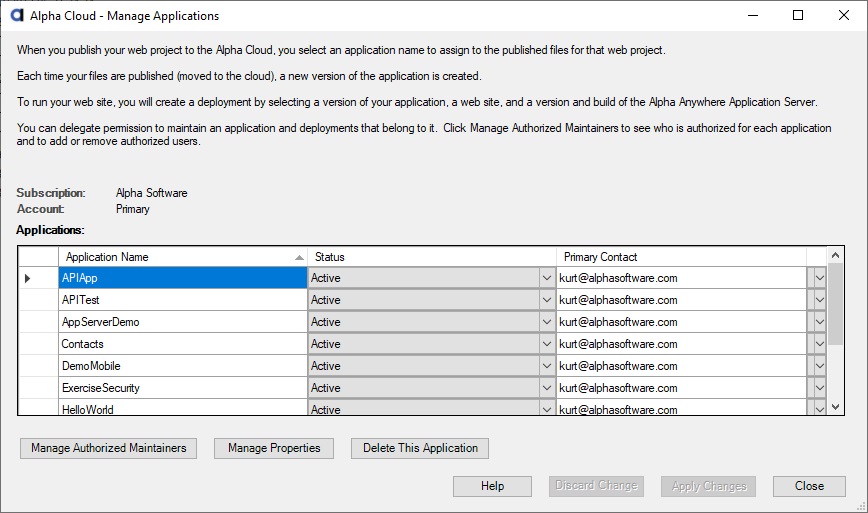Click the Status column header
Image resolution: width=868 pixels, height=513 pixels.
(x=432, y=257)
